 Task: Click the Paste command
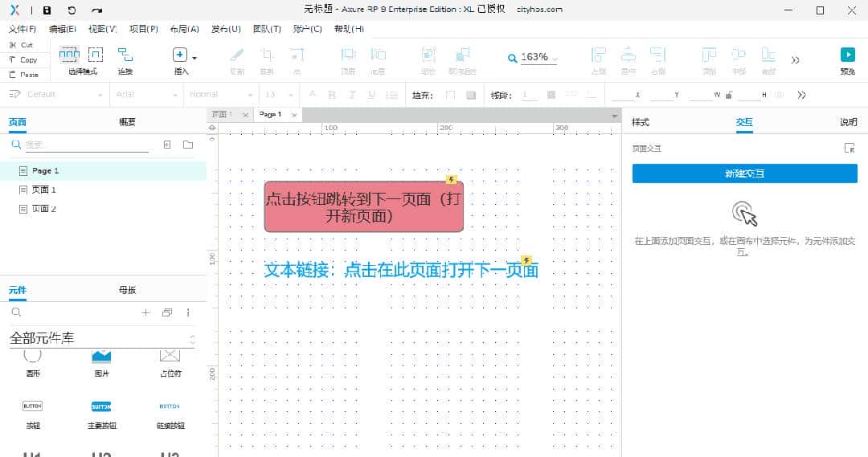[x=24, y=74]
